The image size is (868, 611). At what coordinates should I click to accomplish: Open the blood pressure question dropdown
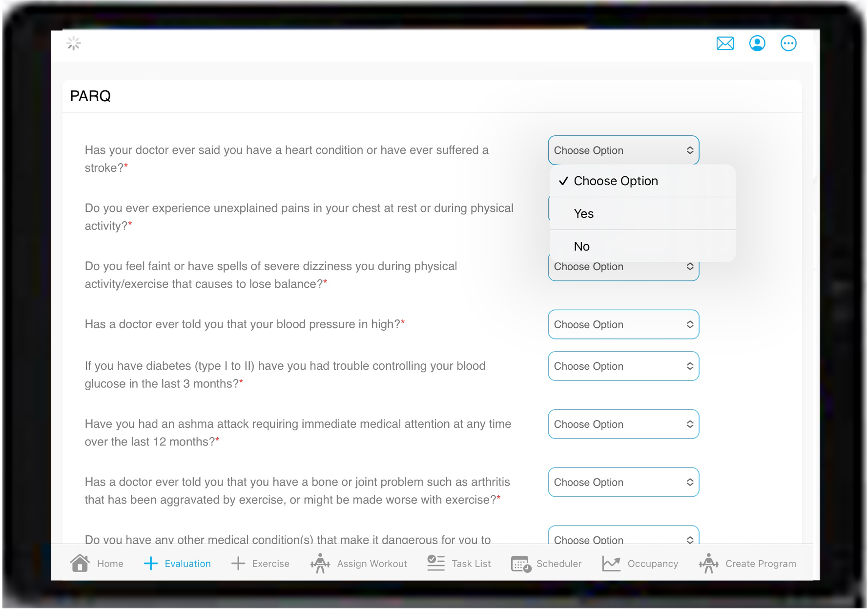[x=623, y=325]
